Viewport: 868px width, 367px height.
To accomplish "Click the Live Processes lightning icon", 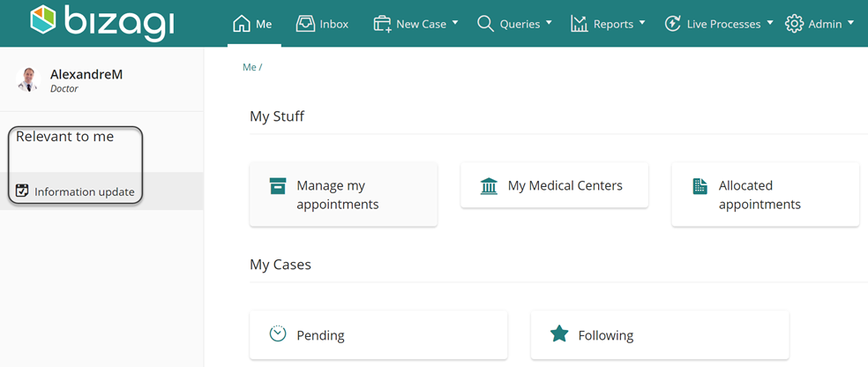I will click(672, 24).
